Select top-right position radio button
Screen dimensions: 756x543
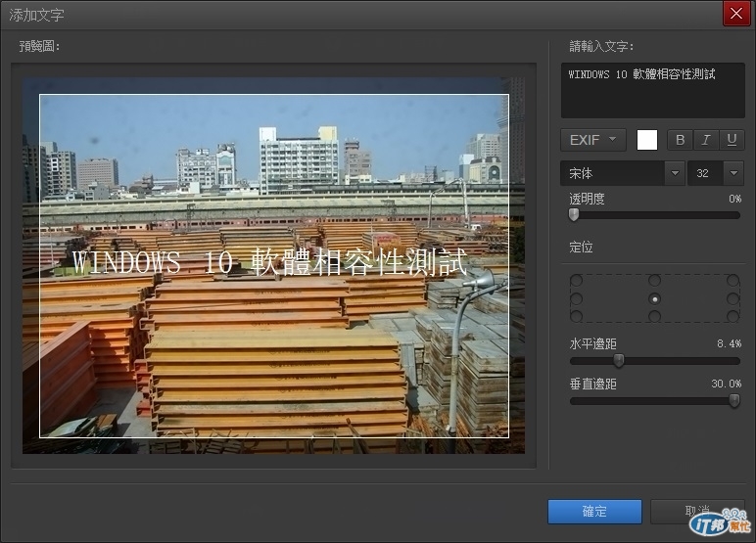click(732, 280)
